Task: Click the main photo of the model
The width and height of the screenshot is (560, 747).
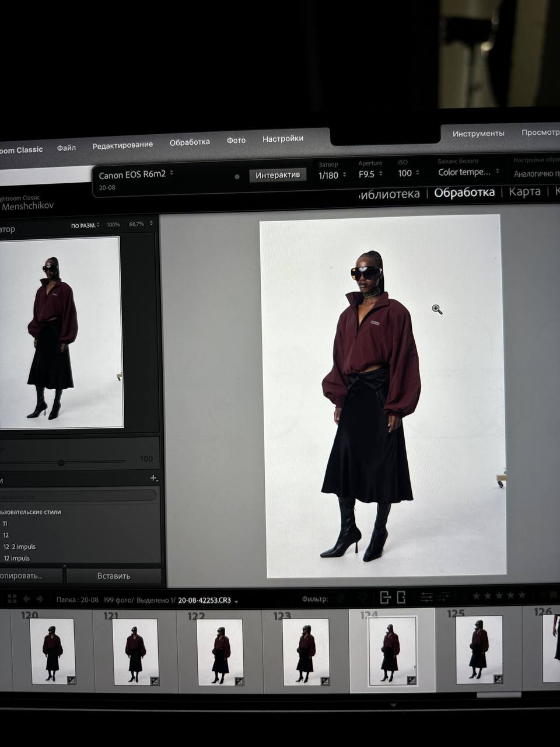Action: point(383,396)
